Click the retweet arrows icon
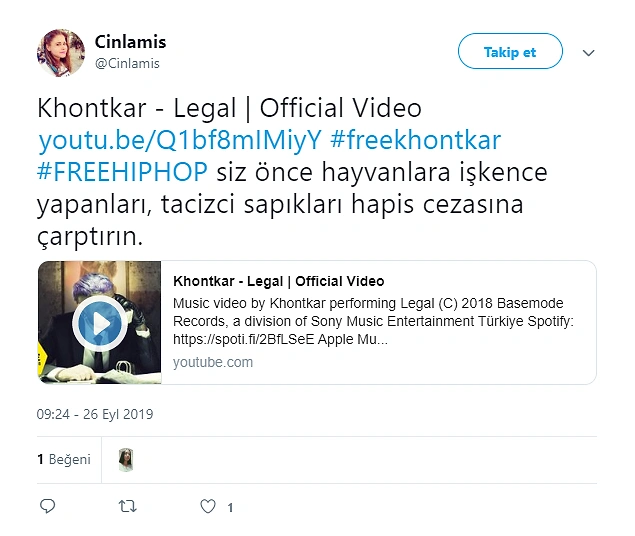 [127, 506]
